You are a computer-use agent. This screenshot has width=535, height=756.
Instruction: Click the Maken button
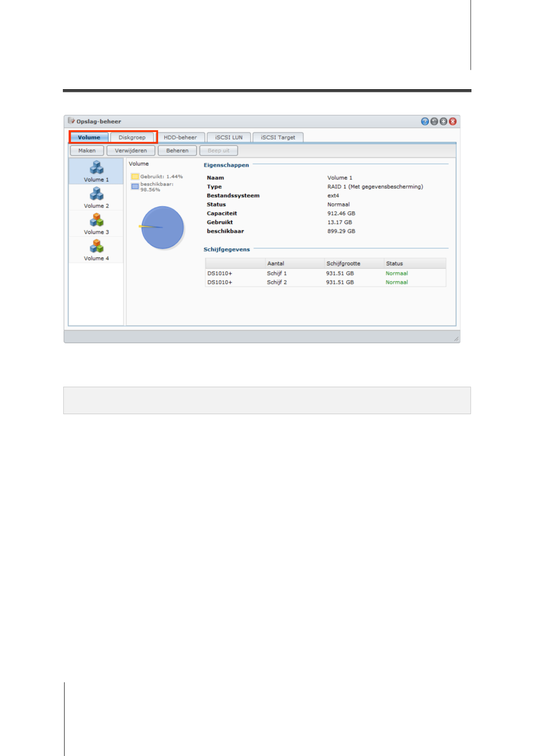87,151
